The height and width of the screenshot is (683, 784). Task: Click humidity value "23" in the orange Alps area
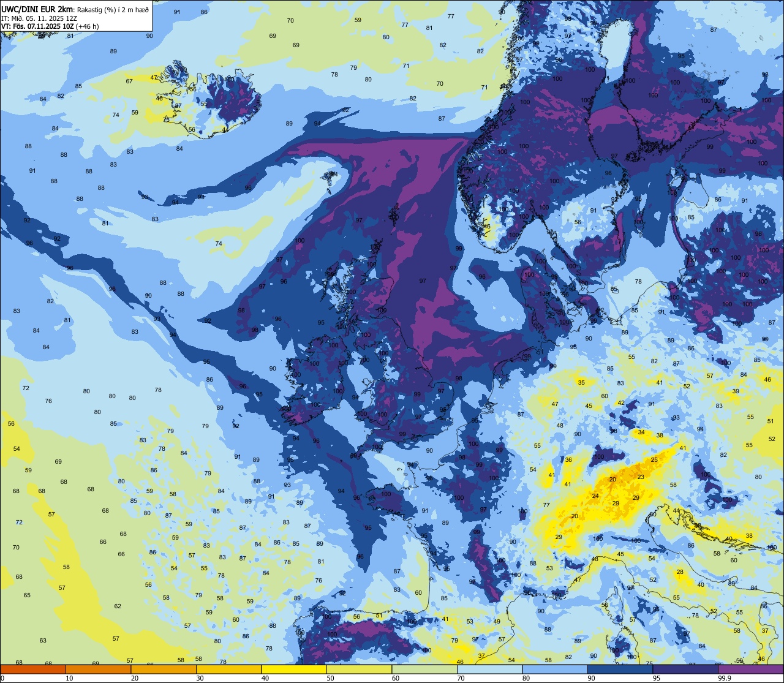pos(641,477)
